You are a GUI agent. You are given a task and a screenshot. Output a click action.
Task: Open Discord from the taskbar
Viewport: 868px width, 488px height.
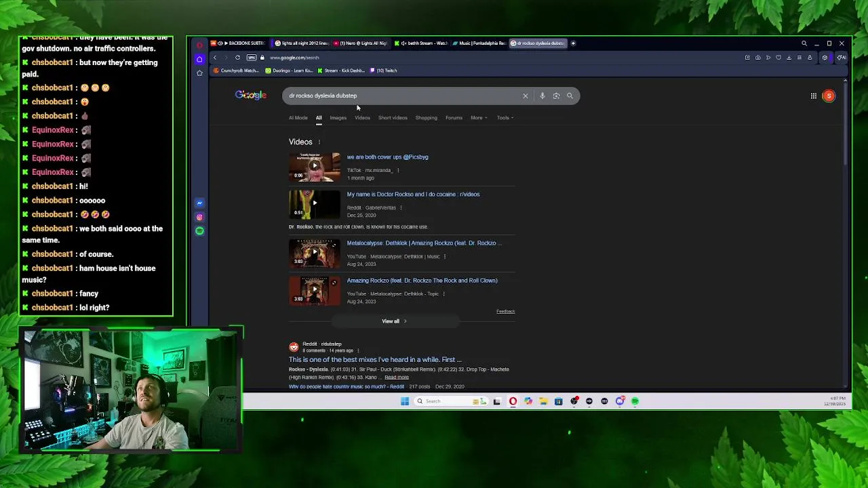(x=619, y=401)
